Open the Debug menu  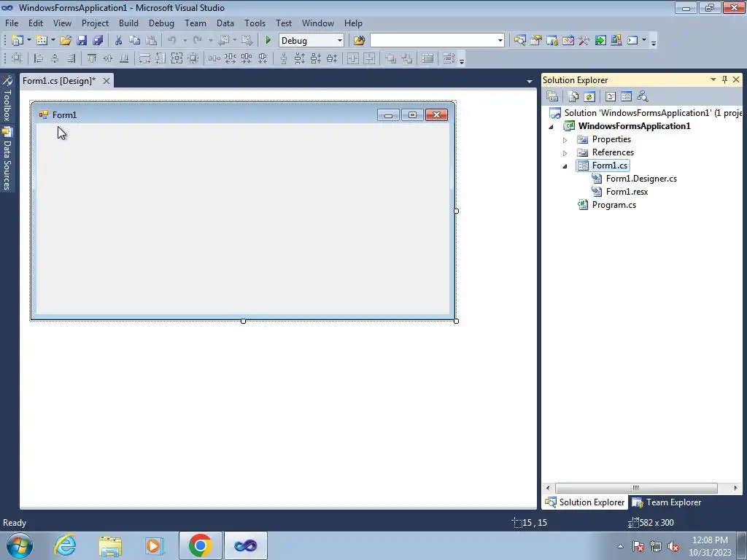point(161,23)
